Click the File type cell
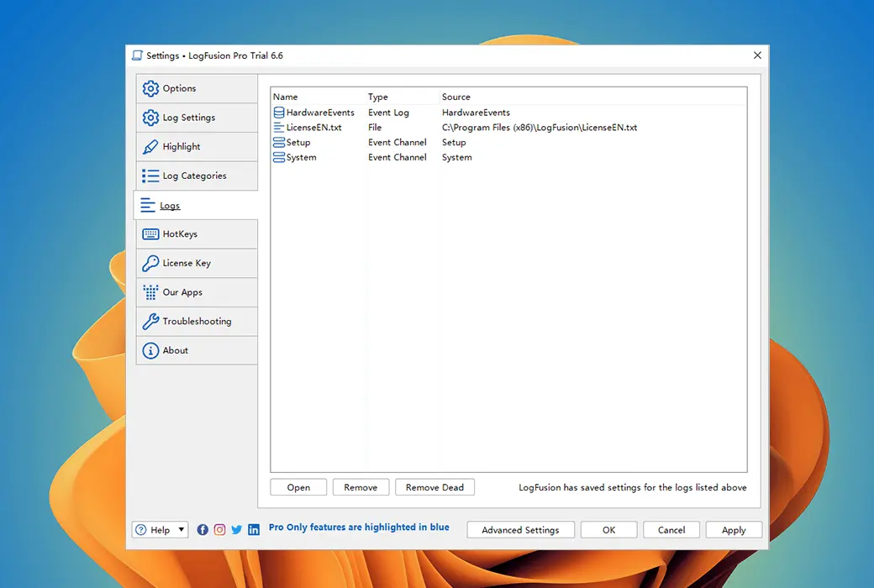 375,128
